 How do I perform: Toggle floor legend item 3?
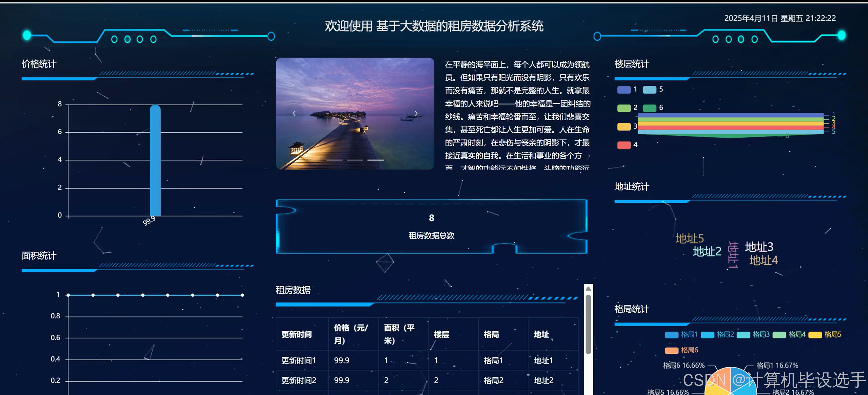pyautogui.click(x=627, y=126)
